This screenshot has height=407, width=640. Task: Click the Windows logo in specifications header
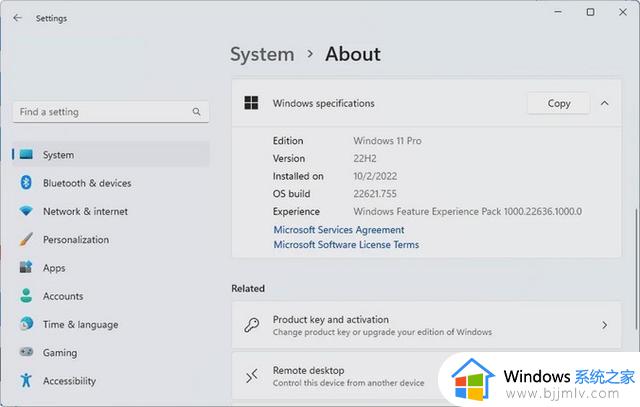[x=251, y=103]
